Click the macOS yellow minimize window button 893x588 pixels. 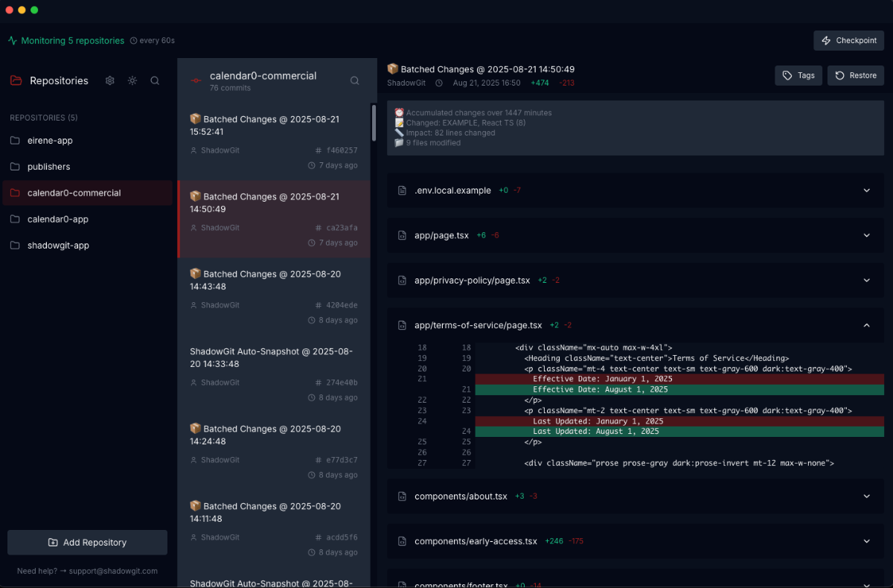click(22, 10)
